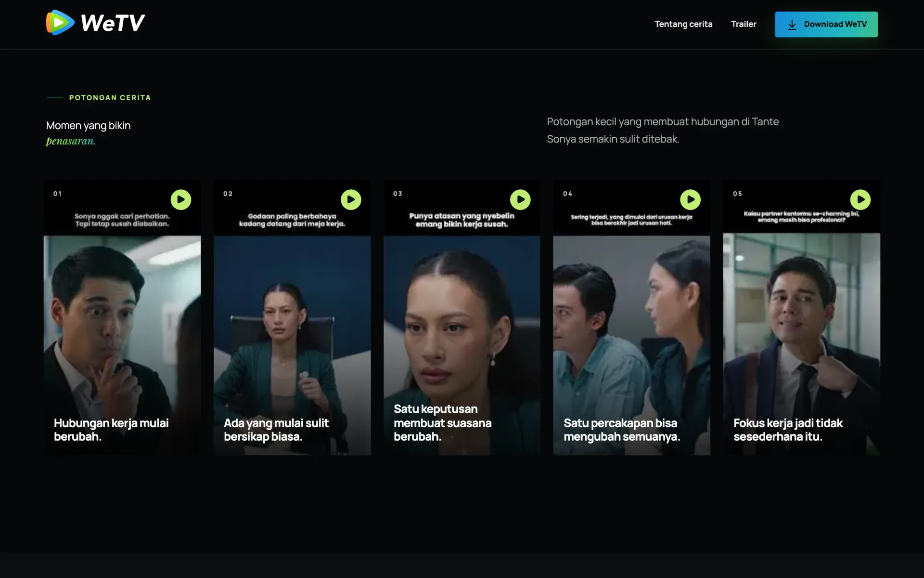
Task: Go to the Trailer nav link
Action: [x=744, y=24]
